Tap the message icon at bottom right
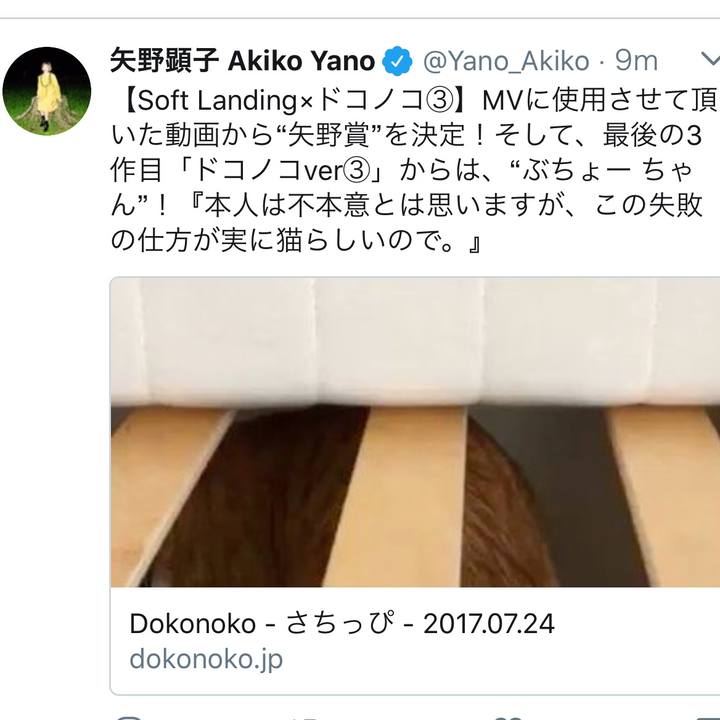 click(x=707, y=718)
